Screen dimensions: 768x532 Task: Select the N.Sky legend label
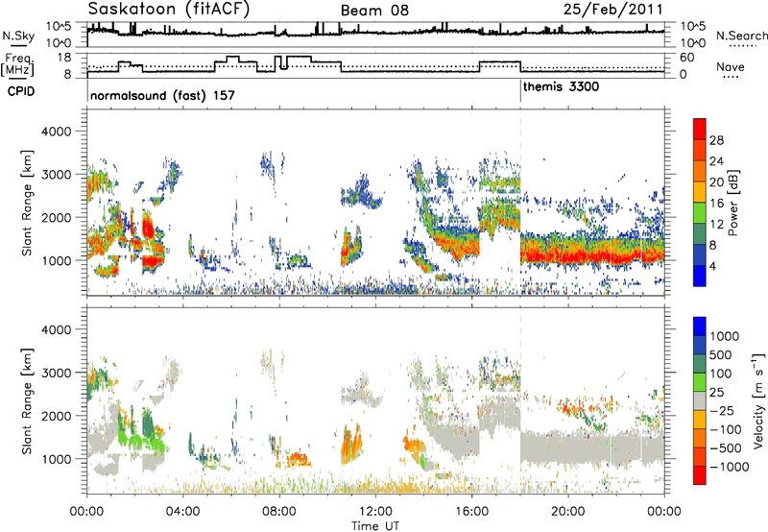(x=18, y=36)
